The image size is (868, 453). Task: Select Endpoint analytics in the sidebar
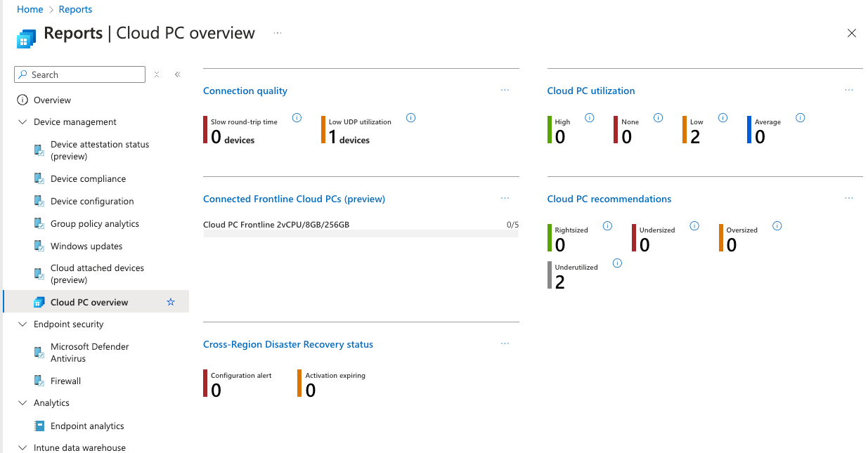[87, 426]
